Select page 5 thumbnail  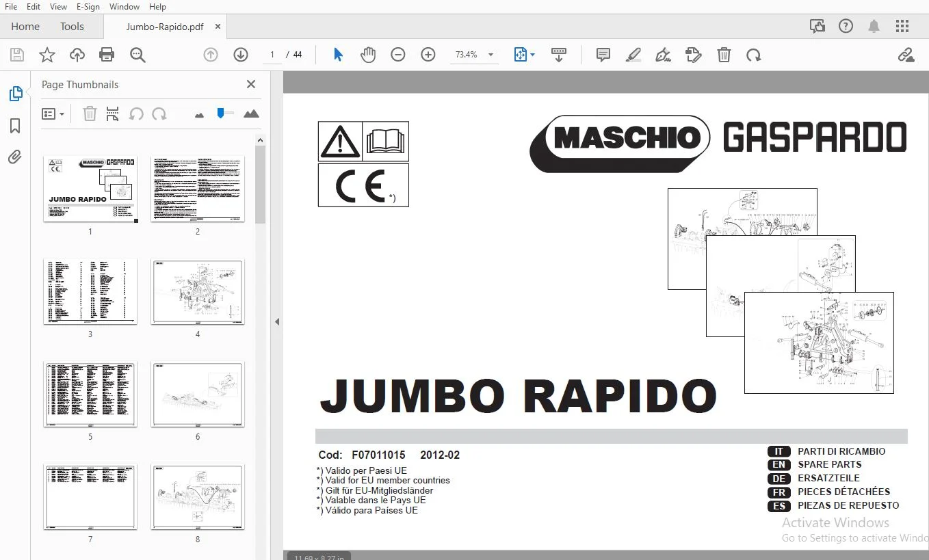coord(90,394)
